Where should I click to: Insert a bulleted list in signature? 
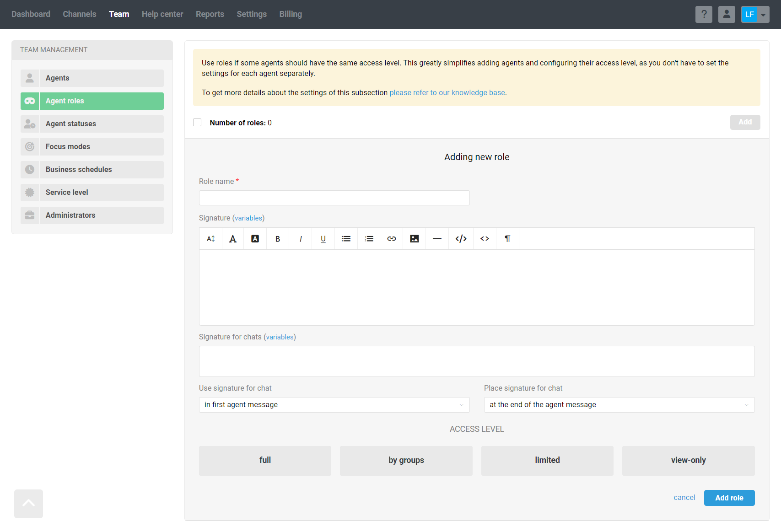click(x=346, y=239)
